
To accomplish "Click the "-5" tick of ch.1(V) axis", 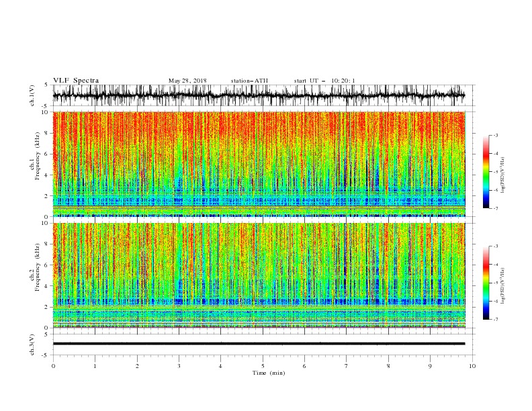I will (46, 106).
